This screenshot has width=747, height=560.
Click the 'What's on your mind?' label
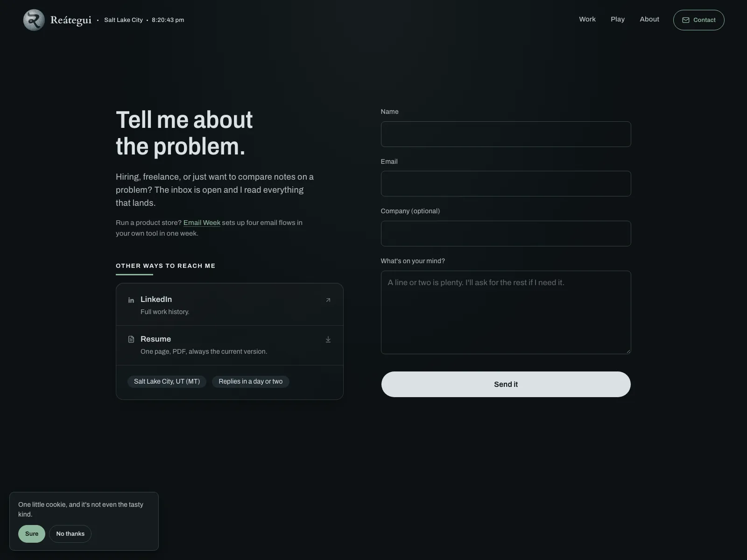coord(413,261)
